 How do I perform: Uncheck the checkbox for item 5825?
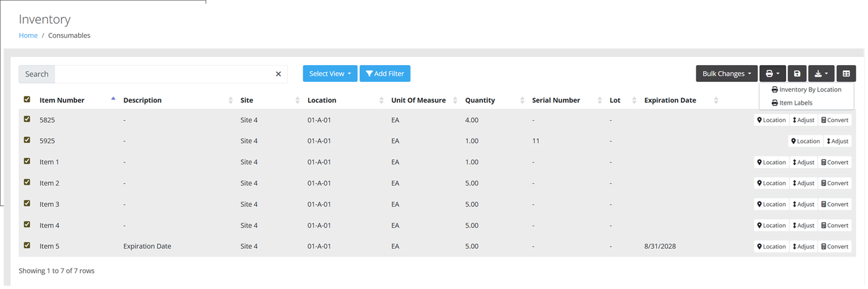pos(27,119)
